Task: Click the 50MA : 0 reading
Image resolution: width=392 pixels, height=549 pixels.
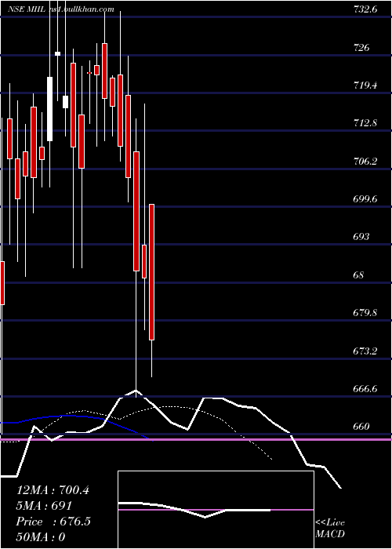Action: click(41, 537)
